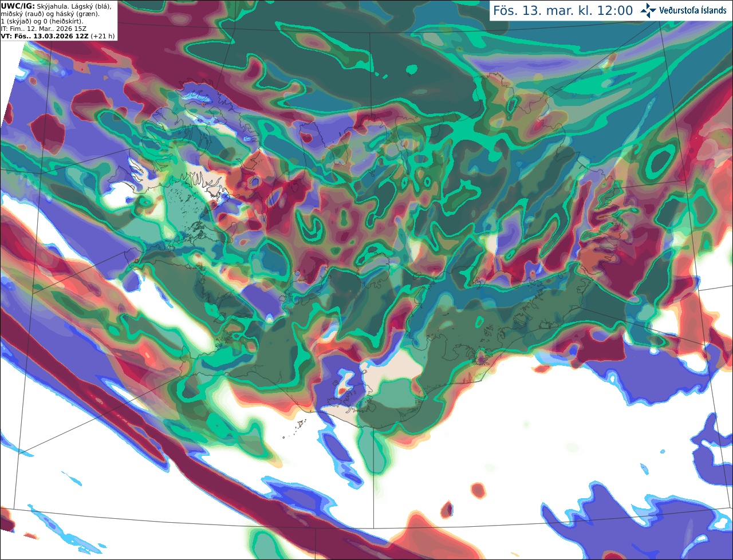Click the "(+21 h)" forecast offset
Screen dimensions: 733x560
(103, 36)
